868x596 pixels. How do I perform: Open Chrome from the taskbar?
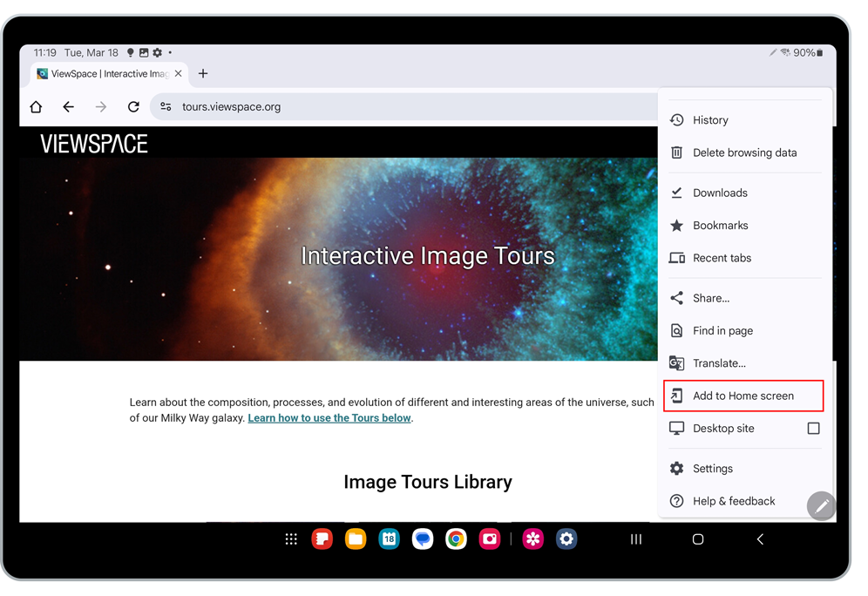point(456,539)
